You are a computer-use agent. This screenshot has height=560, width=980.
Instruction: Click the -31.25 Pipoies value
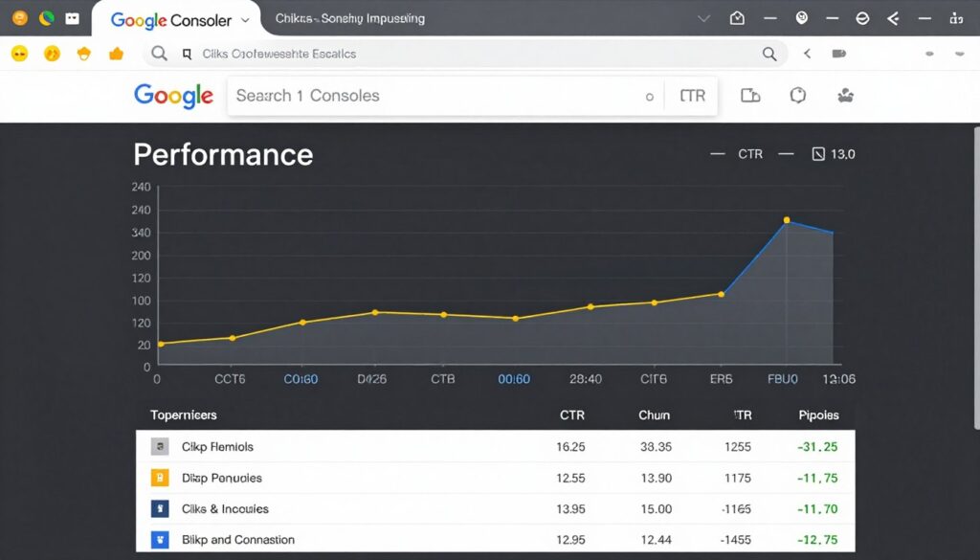click(817, 447)
